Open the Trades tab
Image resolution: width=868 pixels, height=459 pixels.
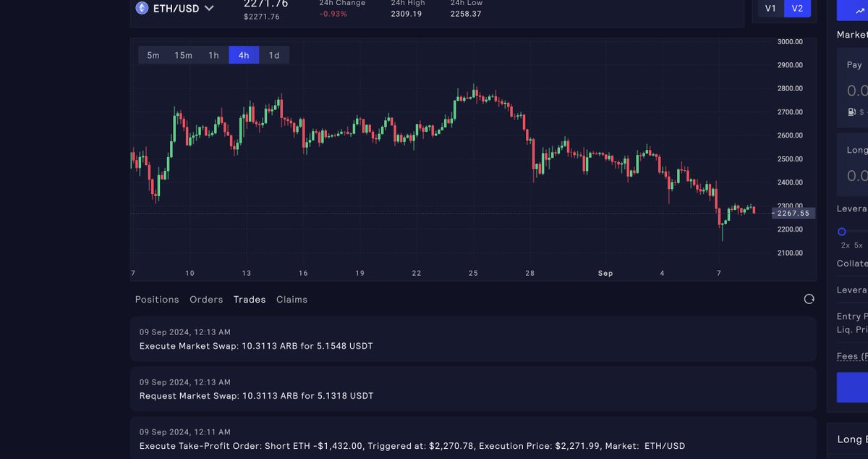pos(250,300)
